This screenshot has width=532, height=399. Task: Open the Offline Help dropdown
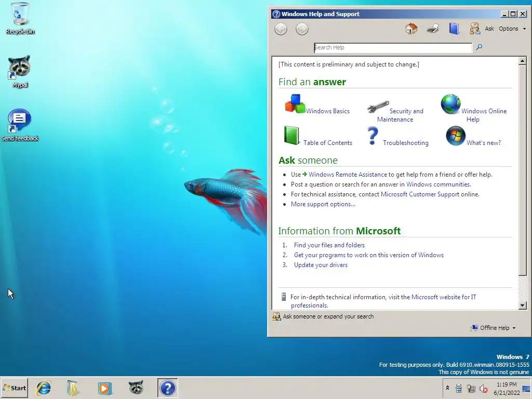(x=493, y=328)
